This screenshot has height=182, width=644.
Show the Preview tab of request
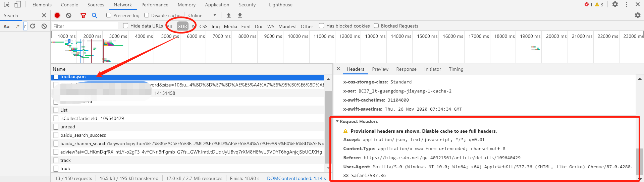(x=380, y=69)
